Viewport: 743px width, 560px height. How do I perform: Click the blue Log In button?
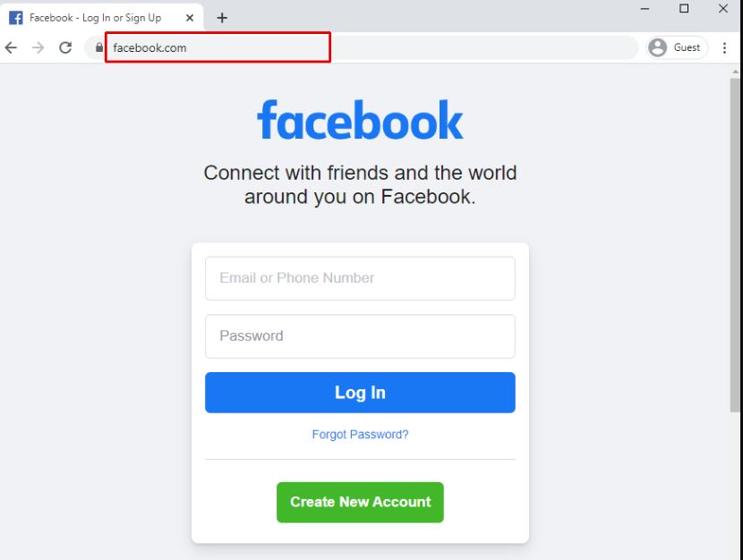(x=360, y=393)
